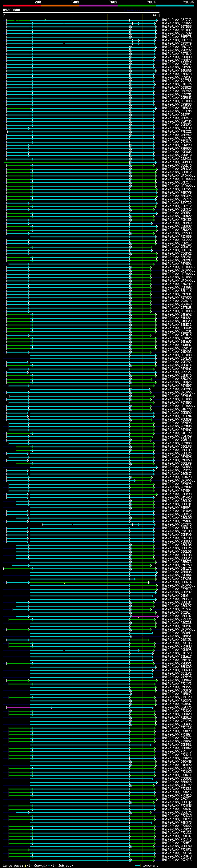Select the UniRef100_Q7R7Z3 label
197x868 pixels.
point(177,653)
